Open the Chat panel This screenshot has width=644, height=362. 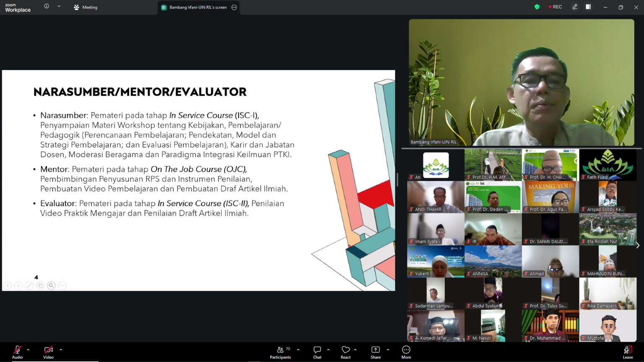click(317, 352)
